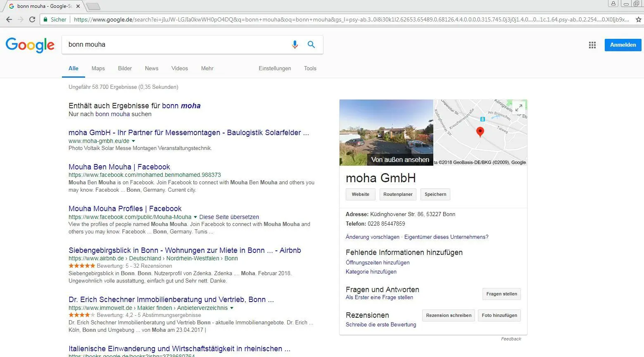This screenshot has height=357, width=644.
Task: Switch to the News tab
Action: (152, 69)
